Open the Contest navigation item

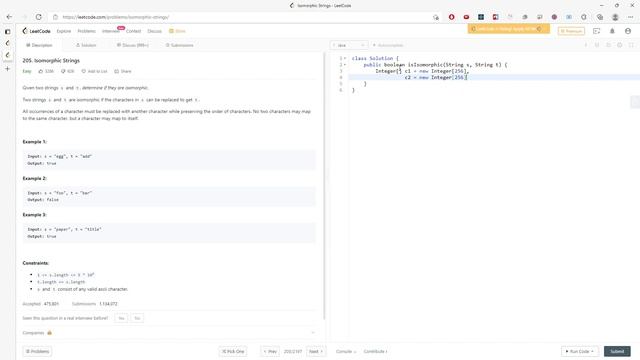coord(133,31)
